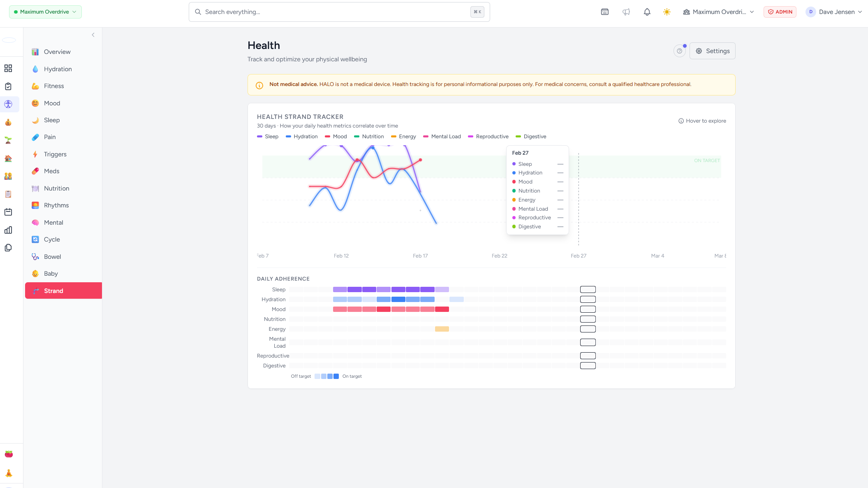868x488 pixels.
Task: Click the Energy adherence cell in yellow
Action: [x=442, y=329]
